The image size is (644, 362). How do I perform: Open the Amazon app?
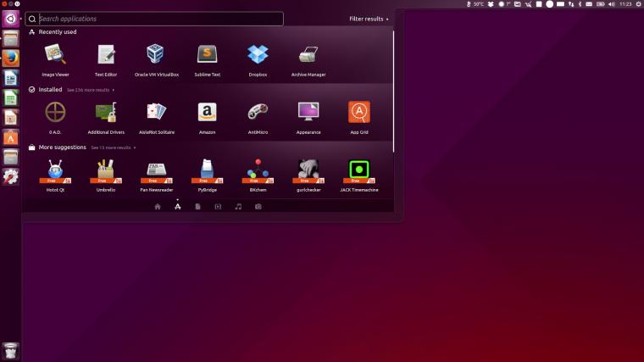pyautogui.click(x=207, y=118)
